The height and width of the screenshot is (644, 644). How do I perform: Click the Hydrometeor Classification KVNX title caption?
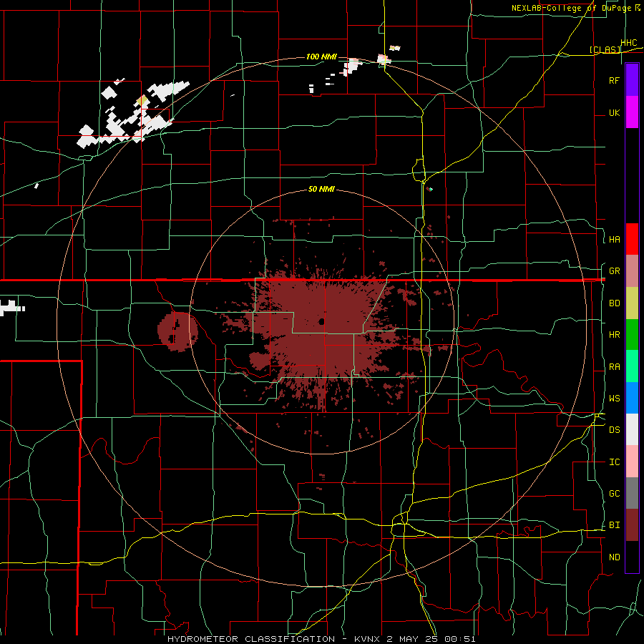[x=321, y=639]
